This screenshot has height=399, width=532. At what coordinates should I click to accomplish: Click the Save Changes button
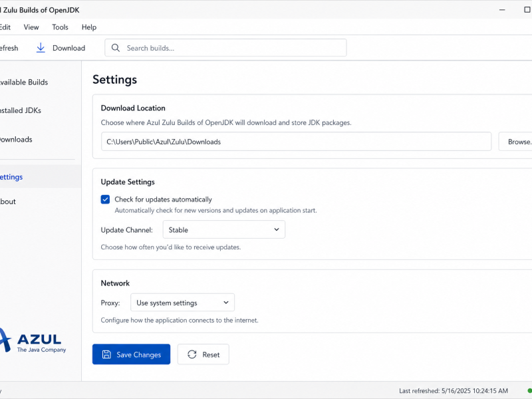coord(131,354)
